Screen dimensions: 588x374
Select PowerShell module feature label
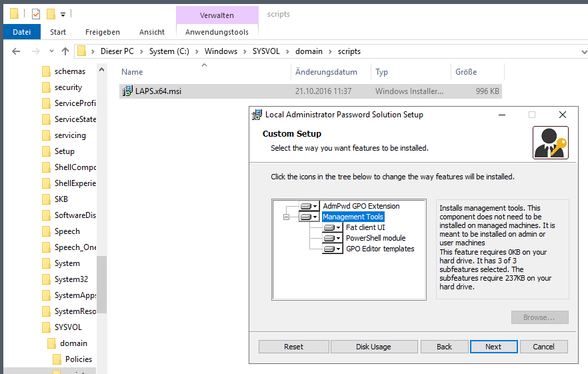(x=375, y=238)
